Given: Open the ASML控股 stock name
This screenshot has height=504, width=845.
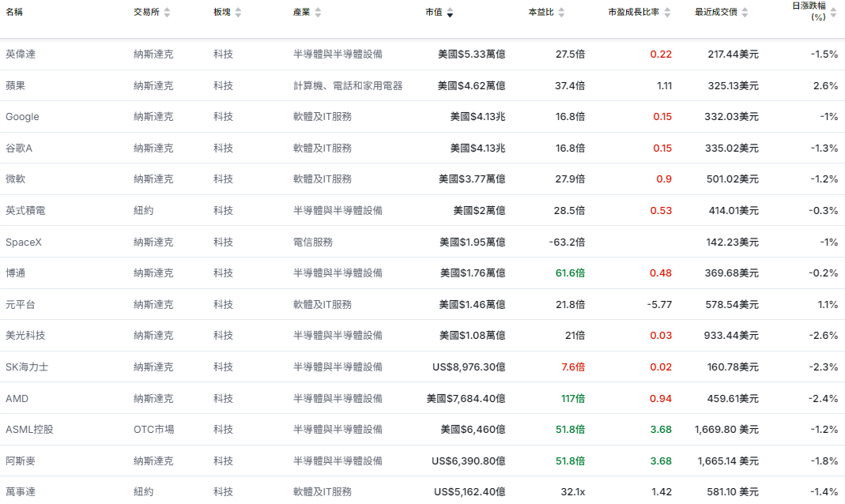Looking at the screenshot, I should tap(29, 430).
